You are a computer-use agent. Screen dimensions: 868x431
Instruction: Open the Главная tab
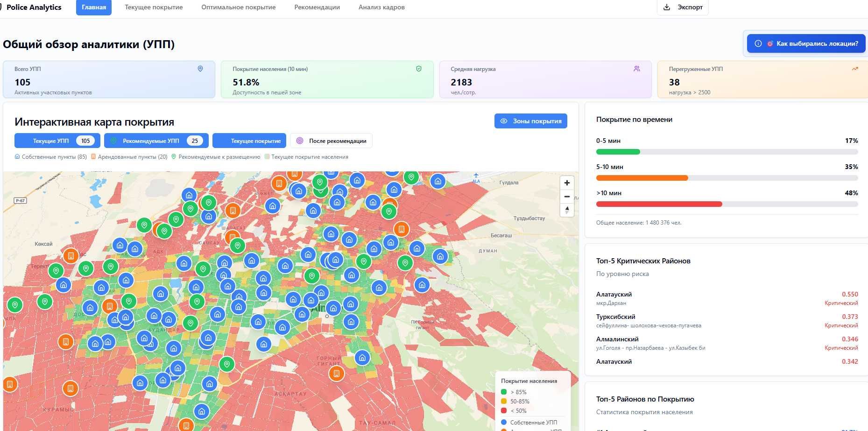coord(94,7)
